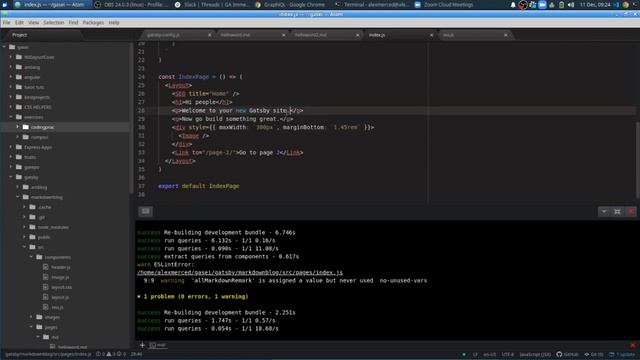640x360 pixels.
Task: Close the helloworld.md tab
Action: (x=284, y=35)
